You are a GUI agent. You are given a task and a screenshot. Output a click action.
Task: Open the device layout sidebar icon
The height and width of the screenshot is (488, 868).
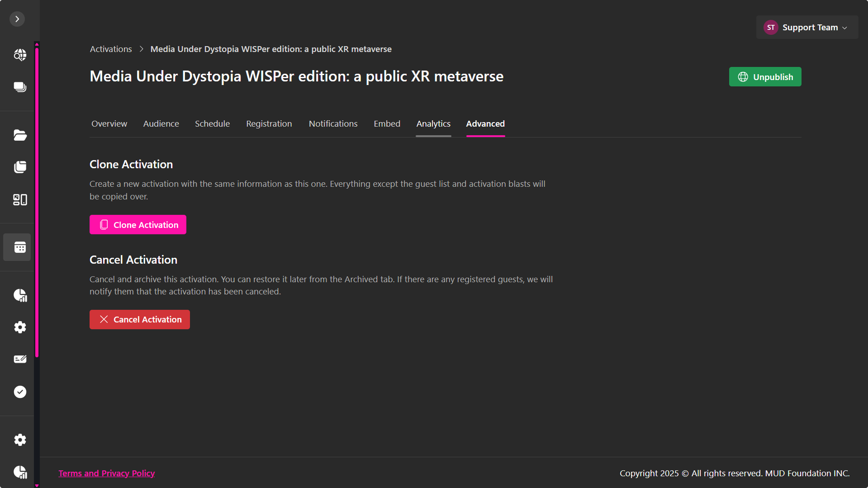coord(20,199)
